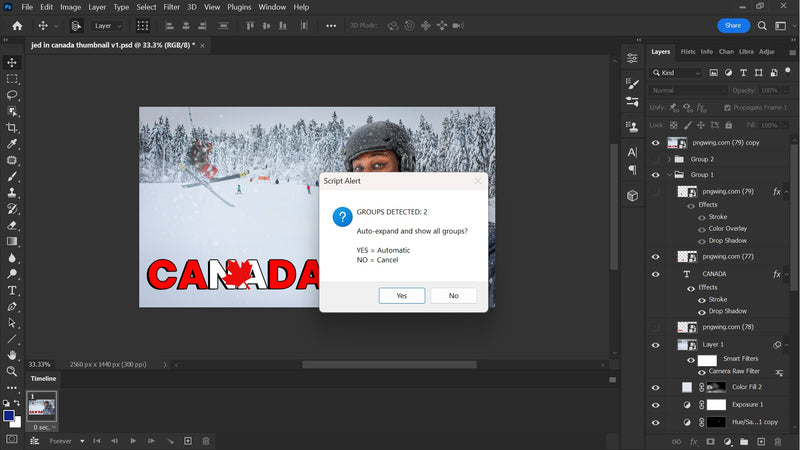Click the foreground color swatch
The width and height of the screenshot is (800, 450).
(9, 416)
